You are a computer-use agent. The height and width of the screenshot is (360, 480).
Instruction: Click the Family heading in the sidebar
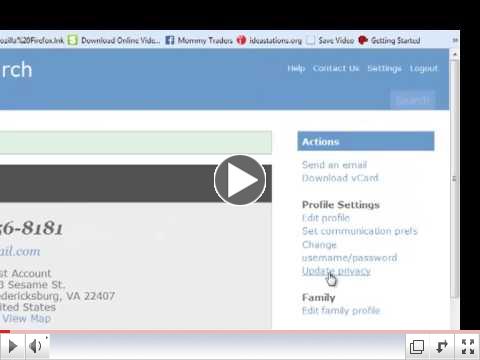point(318,297)
